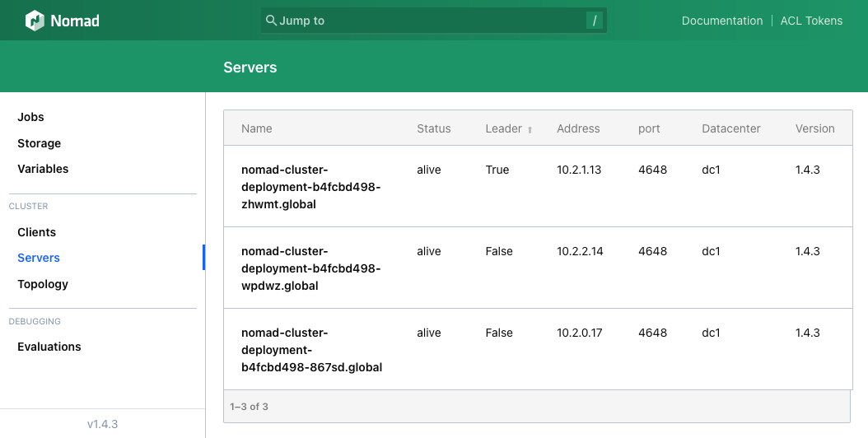Image resolution: width=868 pixels, height=438 pixels.
Task: Focus the Jump to search field
Action: coord(428,21)
